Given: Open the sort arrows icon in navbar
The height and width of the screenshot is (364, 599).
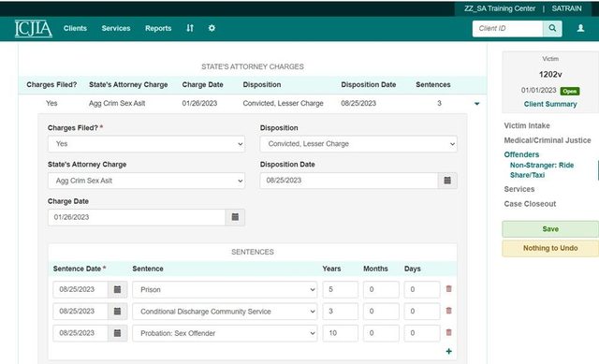Looking at the screenshot, I should (190, 28).
